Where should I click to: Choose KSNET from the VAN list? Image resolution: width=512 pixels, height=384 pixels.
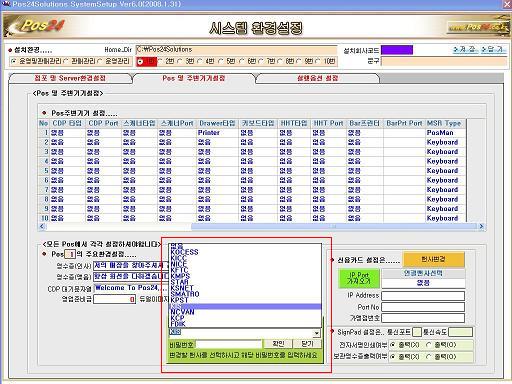point(245,288)
